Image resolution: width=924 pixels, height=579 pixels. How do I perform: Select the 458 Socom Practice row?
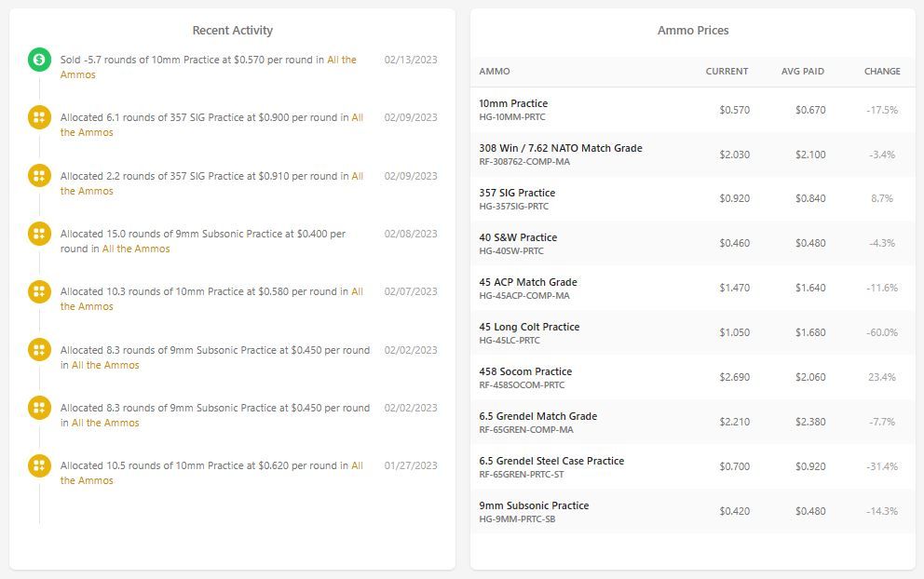(693, 378)
